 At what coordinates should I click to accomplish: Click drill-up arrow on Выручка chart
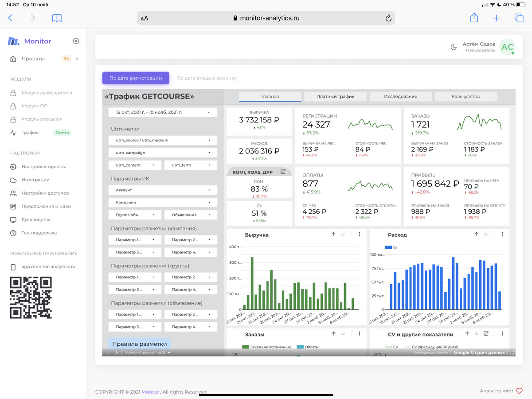pos(333,234)
